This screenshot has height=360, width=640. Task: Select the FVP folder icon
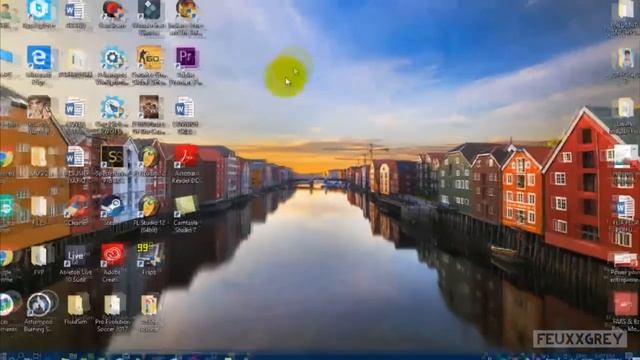tap(39, 256)
